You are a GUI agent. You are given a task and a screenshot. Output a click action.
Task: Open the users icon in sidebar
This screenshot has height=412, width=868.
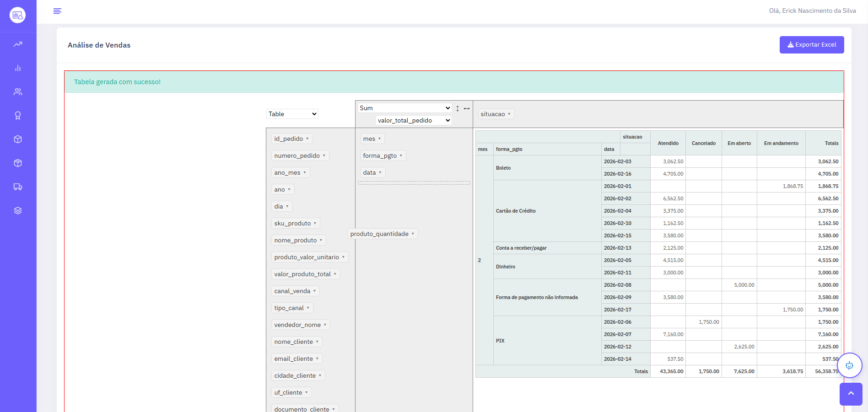[18, 92]
